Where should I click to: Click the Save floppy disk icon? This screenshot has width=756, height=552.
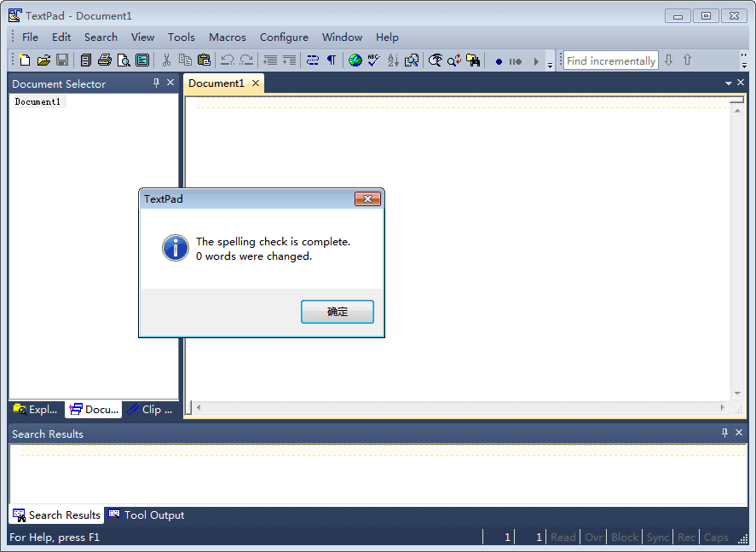[x=62, y=60]
